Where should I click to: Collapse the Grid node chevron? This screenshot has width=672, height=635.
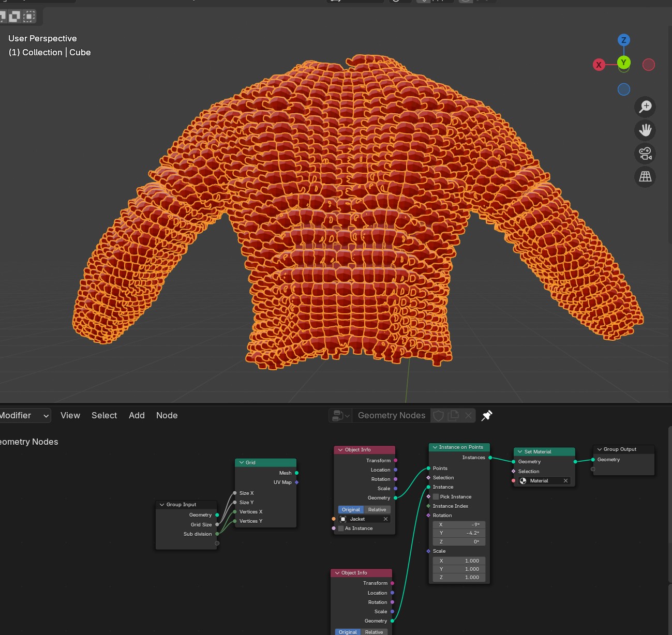coord(242,463)
